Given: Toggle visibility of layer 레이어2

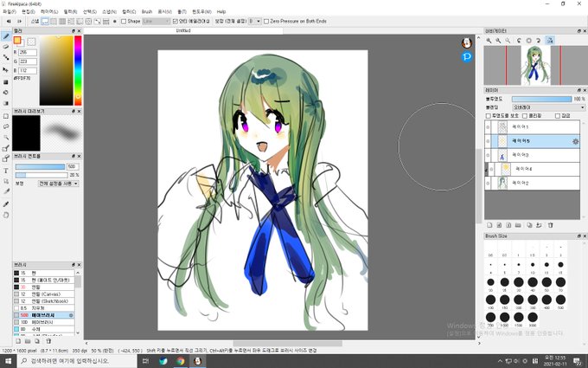Looking at the screenshot, I should pyautogui.click(x=488, y=184).
